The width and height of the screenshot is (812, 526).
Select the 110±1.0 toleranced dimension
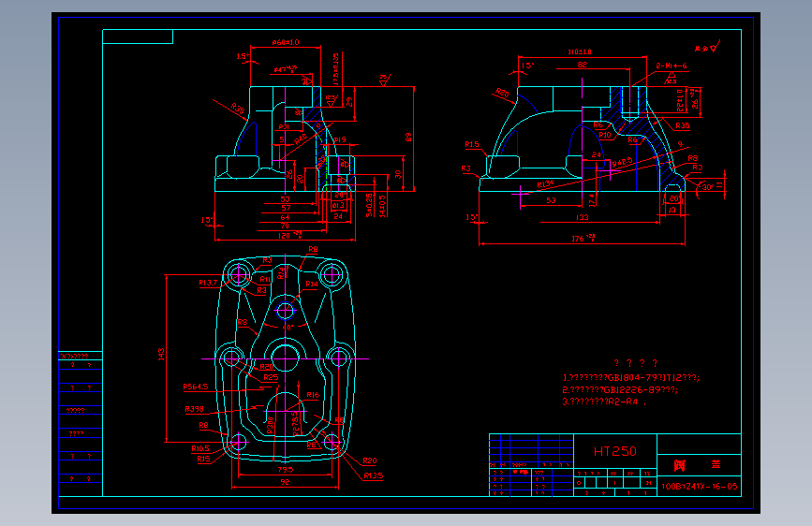coord(580,51)
